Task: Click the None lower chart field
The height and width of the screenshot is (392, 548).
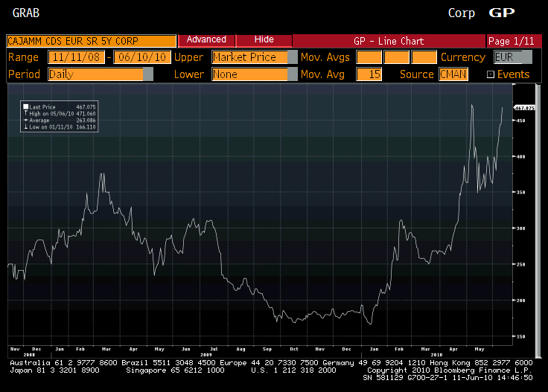Action: click(x=249, y=74)
